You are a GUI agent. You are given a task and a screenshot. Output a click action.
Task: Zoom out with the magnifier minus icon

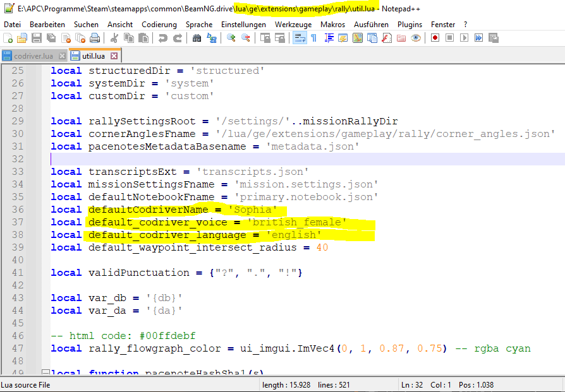tap(245, 38)
